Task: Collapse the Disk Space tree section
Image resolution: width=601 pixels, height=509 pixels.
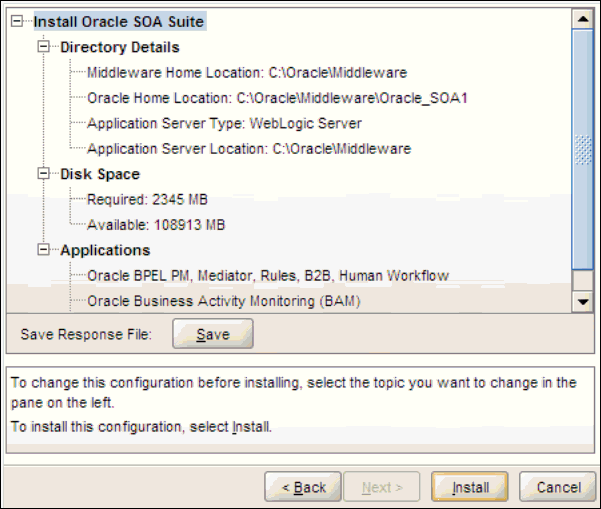Action: (x=43, y=174)
